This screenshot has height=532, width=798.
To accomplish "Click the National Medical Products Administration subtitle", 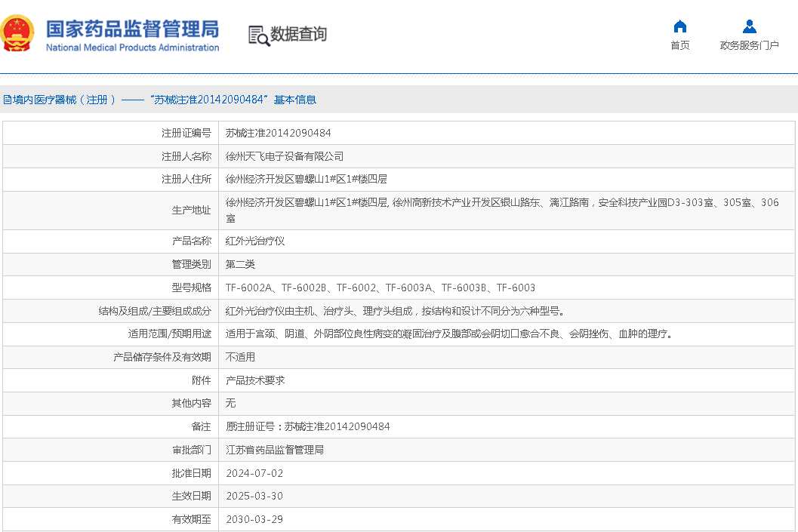I will coord(132,48).
